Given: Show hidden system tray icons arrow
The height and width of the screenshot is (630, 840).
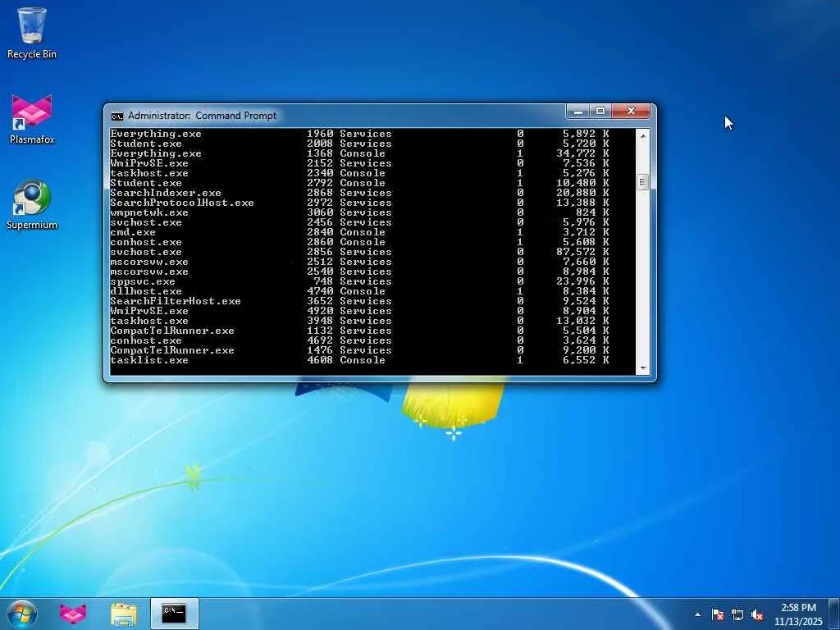Looking at the screenshot, I should [x=697, y=614].
